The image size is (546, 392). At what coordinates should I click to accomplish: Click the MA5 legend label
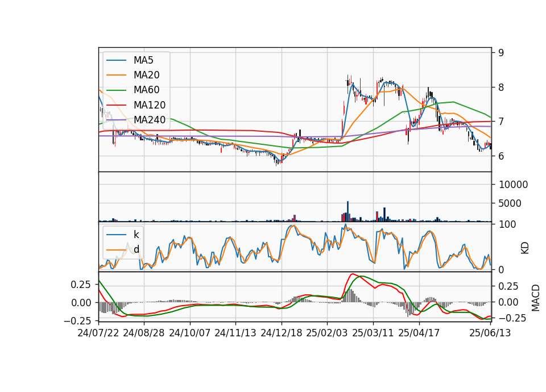pos(143,60)
